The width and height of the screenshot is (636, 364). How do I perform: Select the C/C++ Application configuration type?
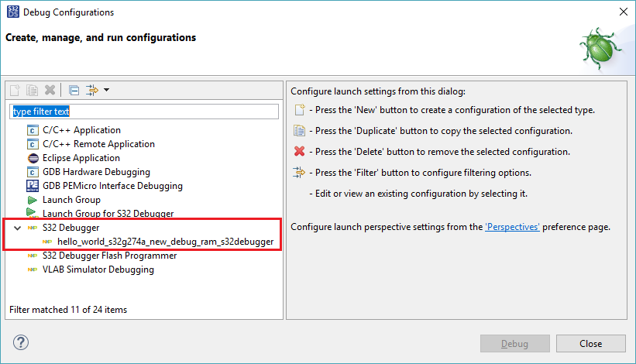pyautogui.click(x=81, y=130)
